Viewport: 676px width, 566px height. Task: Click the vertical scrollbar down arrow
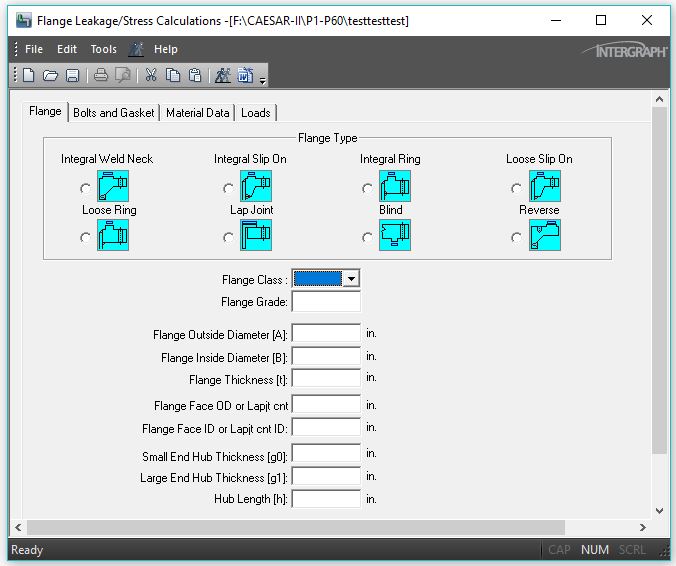tap(659, 511)
